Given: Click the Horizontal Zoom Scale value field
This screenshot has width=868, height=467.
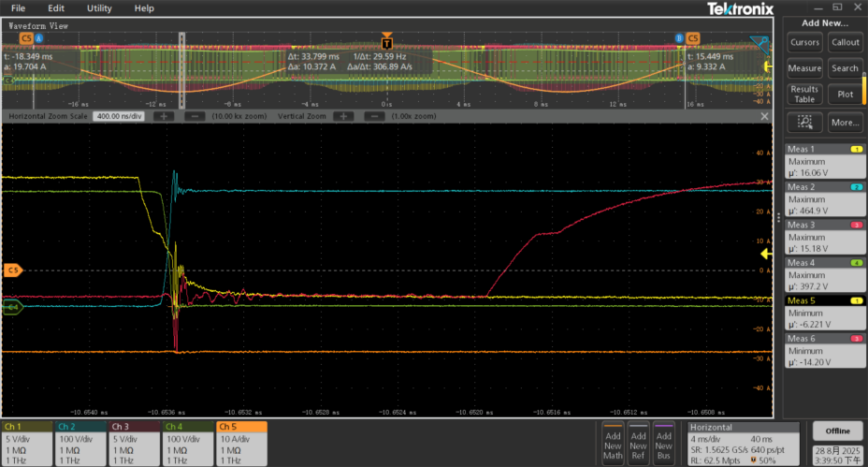Looking at the screenshot, I should click(120, 116).
